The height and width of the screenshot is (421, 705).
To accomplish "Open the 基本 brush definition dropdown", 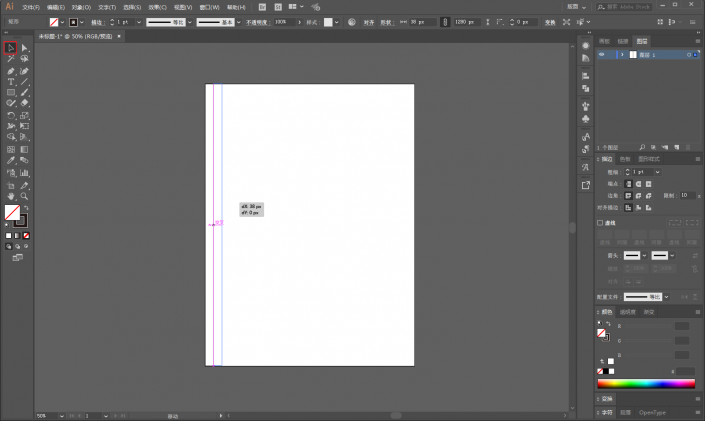I will (239, 22).
